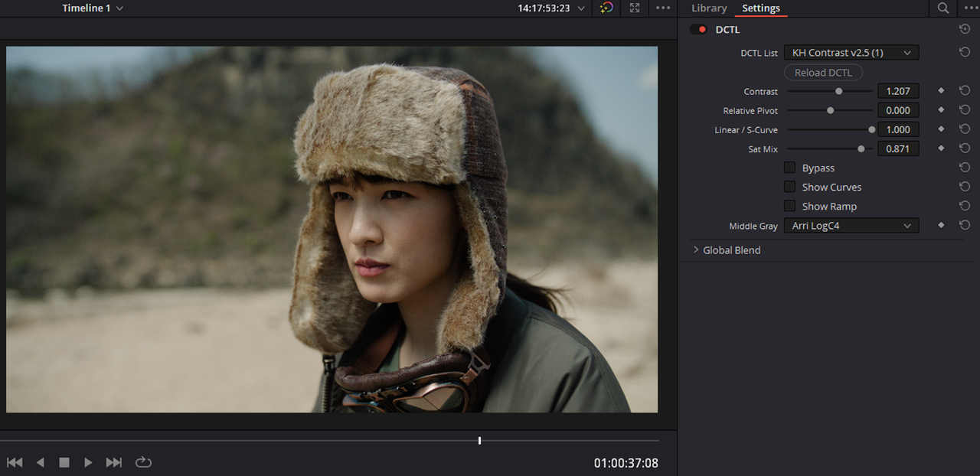Click the Reload DCTL button
Image resolution: width=980 pixels, height=476 pixels.
pos(823,73)
